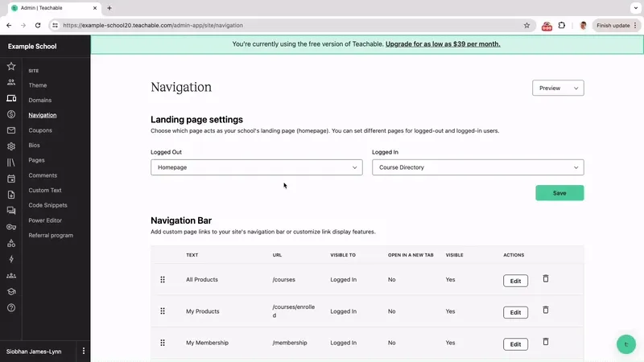Viewport: 644px width, 362px height.
Task: Open the user menu three-dot icon
Action: click(x=84, y=351)
